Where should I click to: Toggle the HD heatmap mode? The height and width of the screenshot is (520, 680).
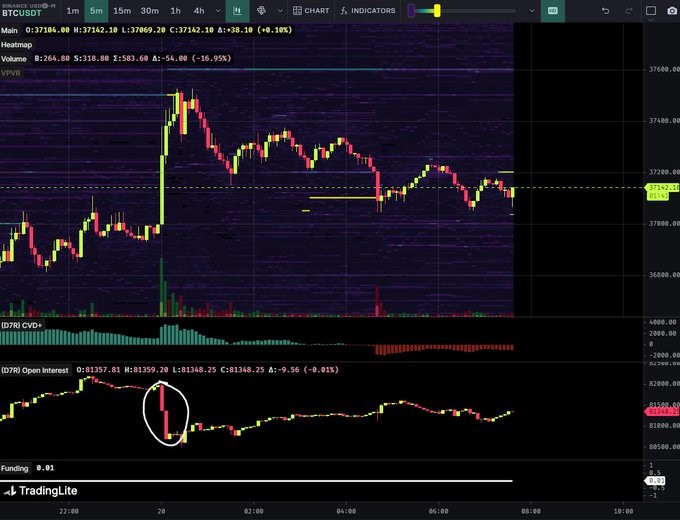pos(552,11)
